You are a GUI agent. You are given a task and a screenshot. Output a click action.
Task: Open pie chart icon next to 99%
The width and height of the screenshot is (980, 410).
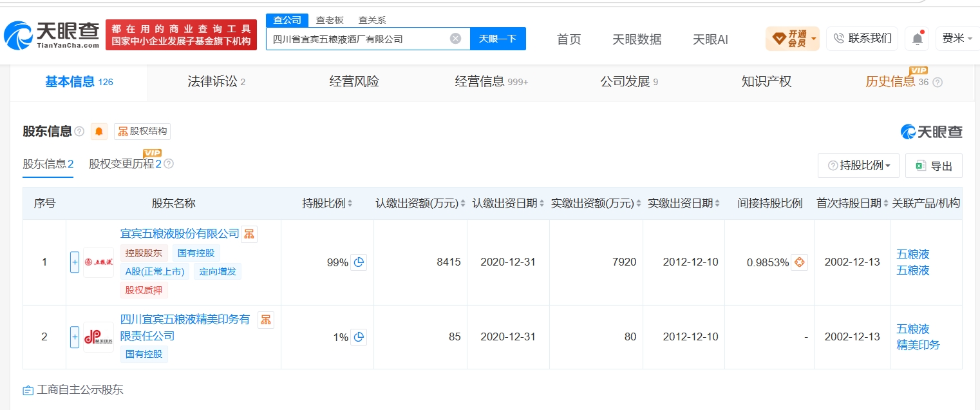(359, 262)
